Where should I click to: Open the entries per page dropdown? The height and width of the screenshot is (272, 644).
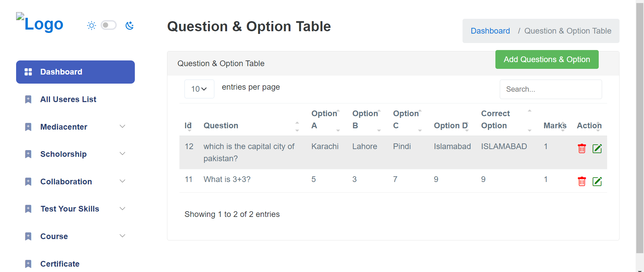199,89
